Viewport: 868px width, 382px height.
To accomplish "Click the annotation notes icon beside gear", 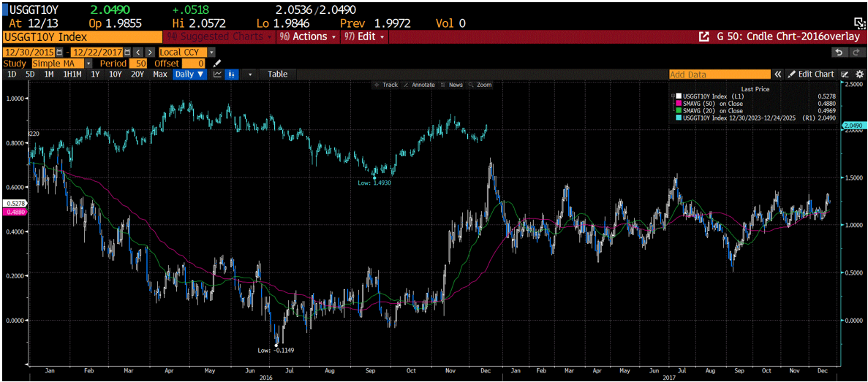I will click(845, 74).
